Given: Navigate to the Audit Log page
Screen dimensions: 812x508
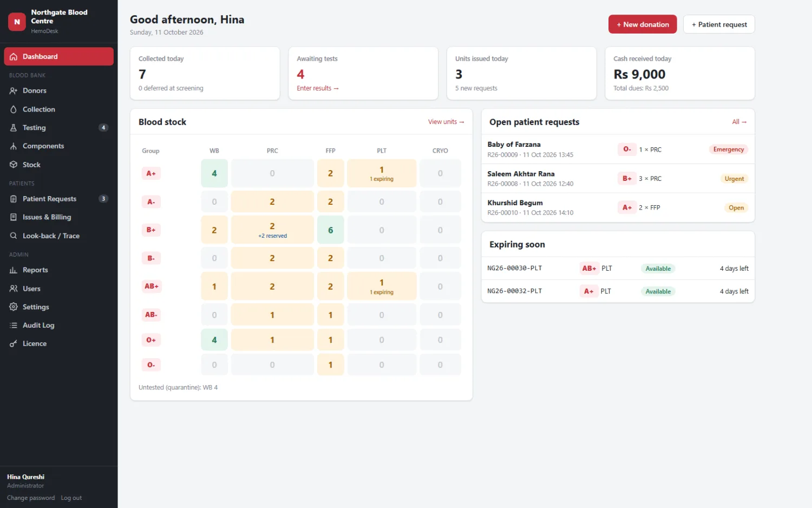Looking at the screenshot, I should click(58, 325).
